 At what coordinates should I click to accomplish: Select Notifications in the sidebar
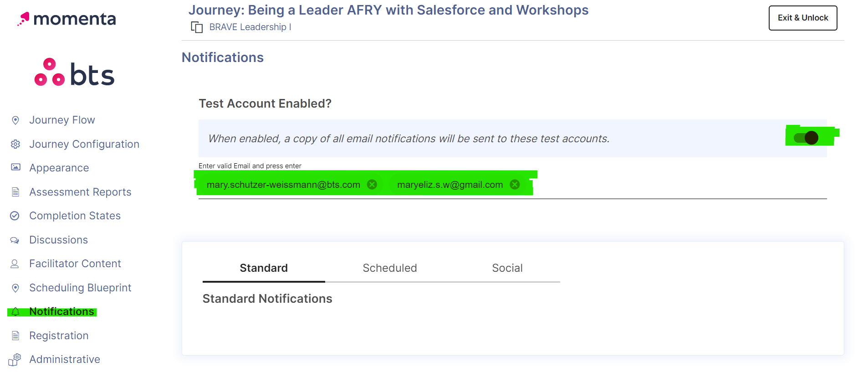[x=61, y=311]
